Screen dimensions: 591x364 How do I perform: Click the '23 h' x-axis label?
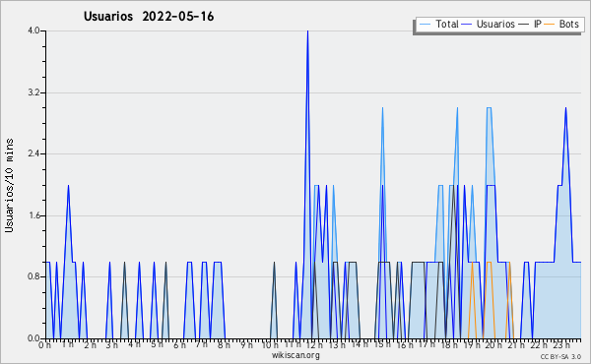560,345
